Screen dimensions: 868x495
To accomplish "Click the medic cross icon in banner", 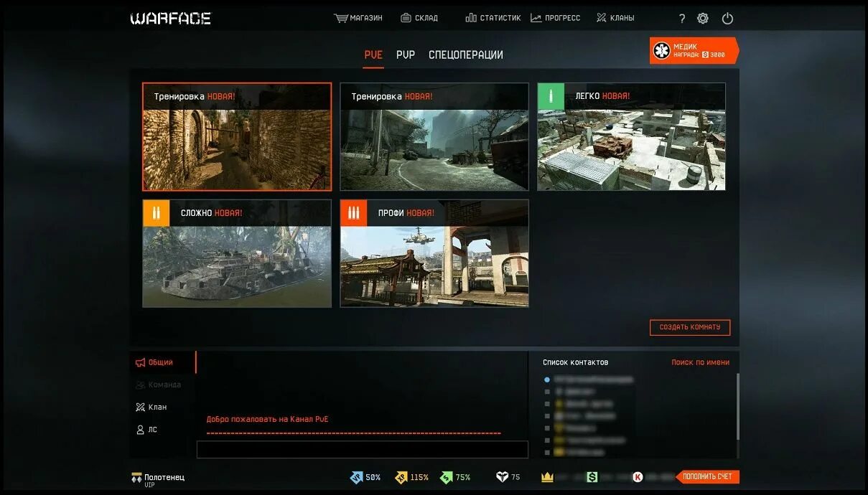I will [661, 51].
